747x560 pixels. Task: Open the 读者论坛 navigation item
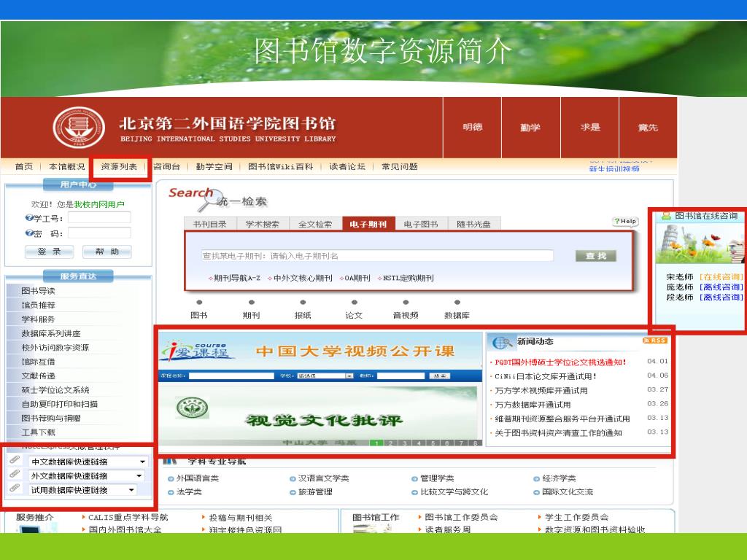347,167
